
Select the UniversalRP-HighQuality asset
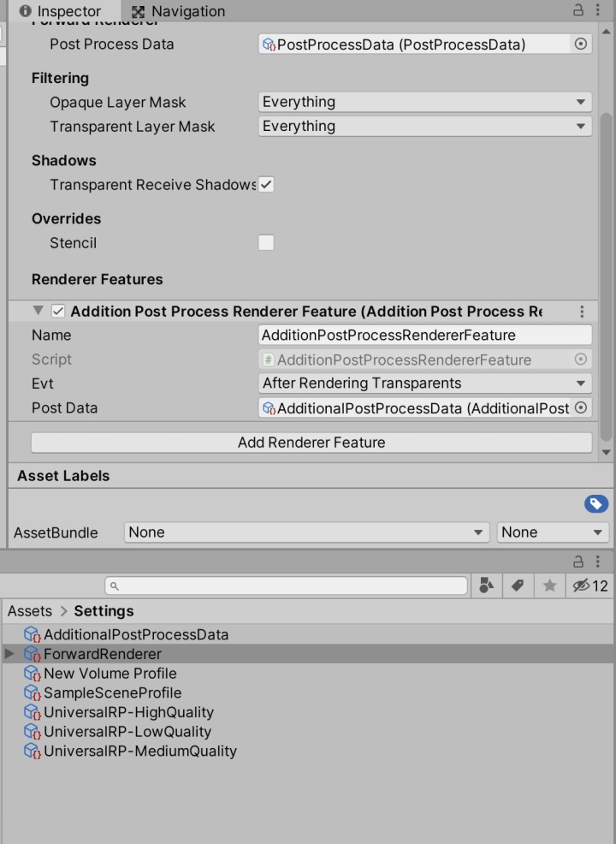pos(128,712)
